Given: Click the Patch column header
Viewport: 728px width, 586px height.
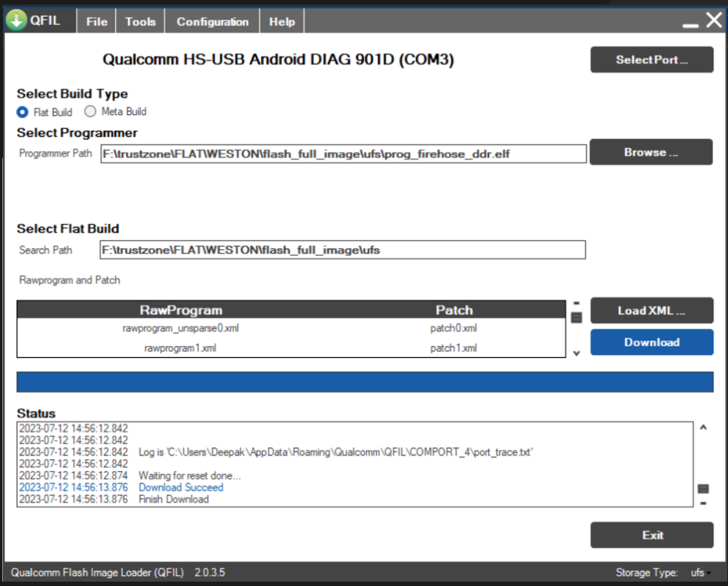Looking at the screenshot, I should pyautogui.click(x=454, y=310).
